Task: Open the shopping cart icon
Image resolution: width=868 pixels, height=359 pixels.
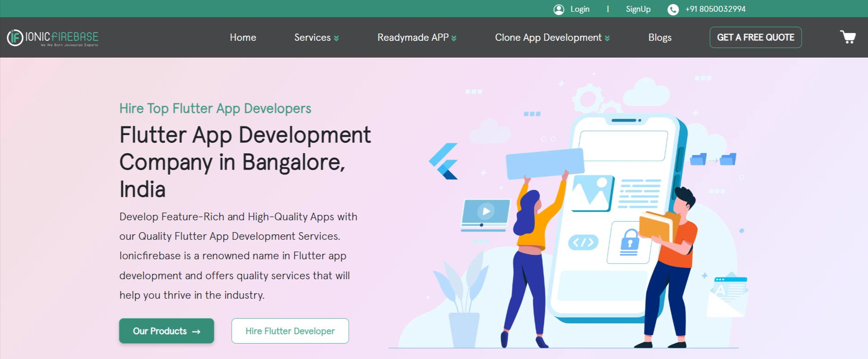Action: (x=848, y=37)
